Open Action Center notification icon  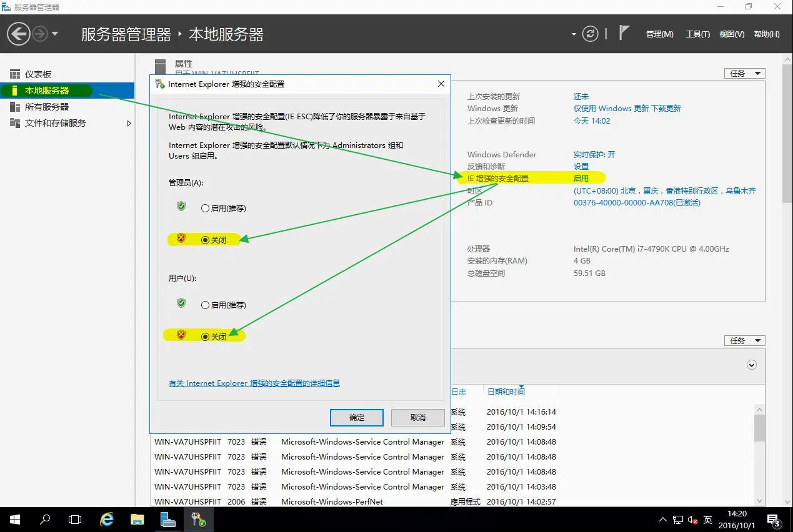click(x=774, y=520)
